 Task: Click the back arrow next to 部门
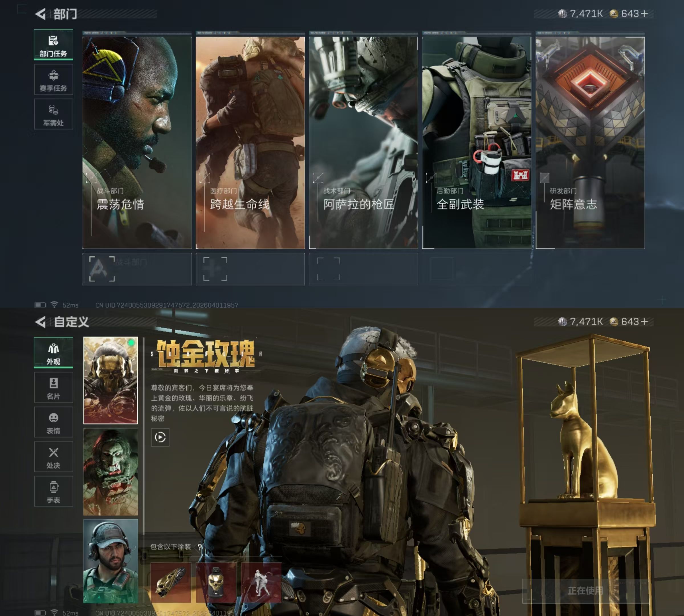tap(40, 14)
